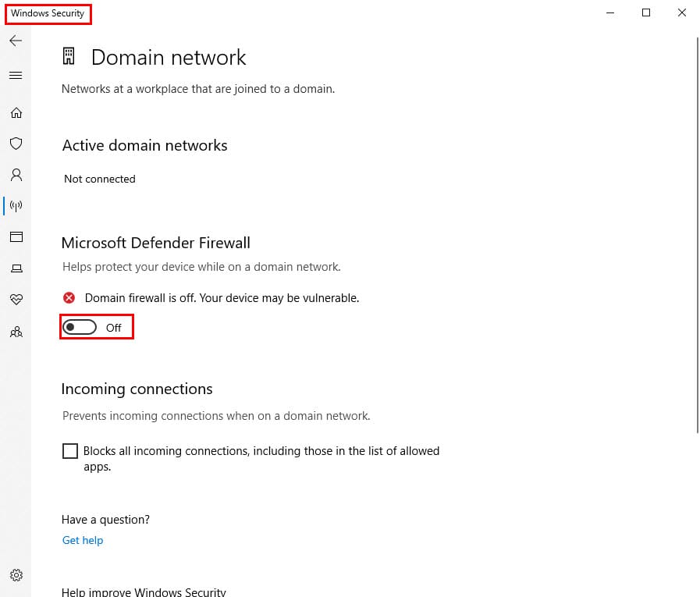The height and width of the screenshot is (597, 700).
Task: Open Device security laptop icon
Action: pos(16,268)
